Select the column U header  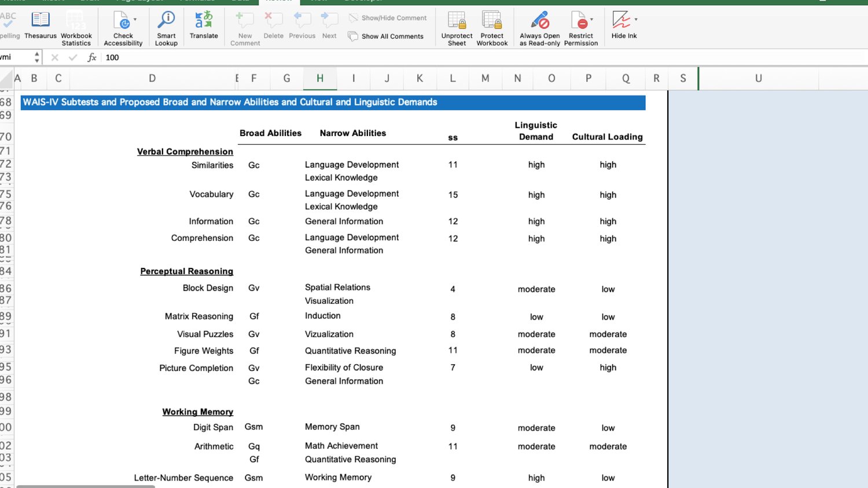click(758, 79)
